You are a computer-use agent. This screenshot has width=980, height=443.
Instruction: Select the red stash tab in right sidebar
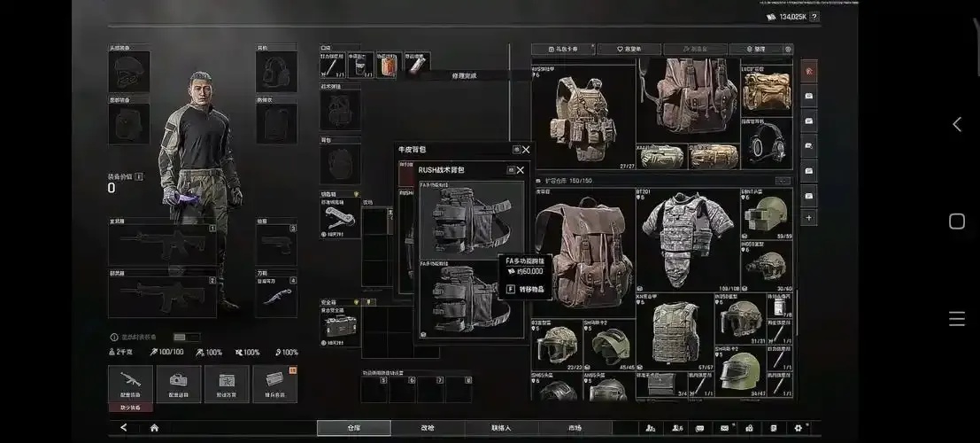(x=809, y=71)
